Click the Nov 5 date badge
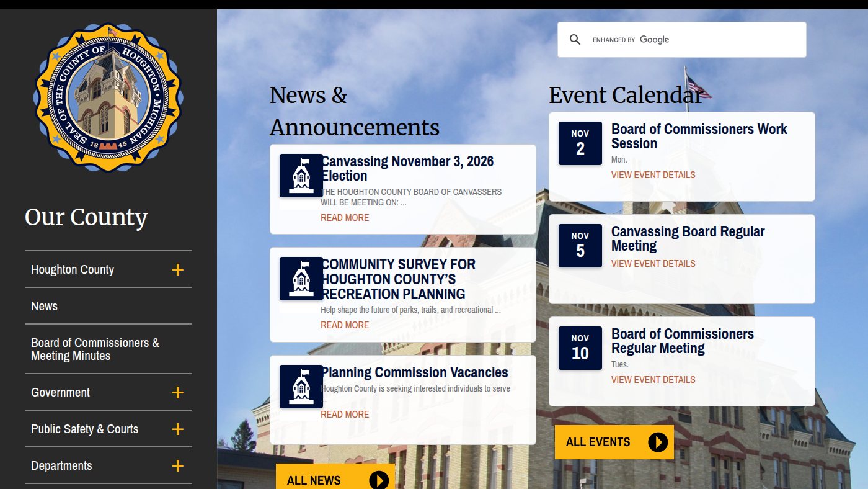This screenshot has height=489, width=868. [580, 246]
